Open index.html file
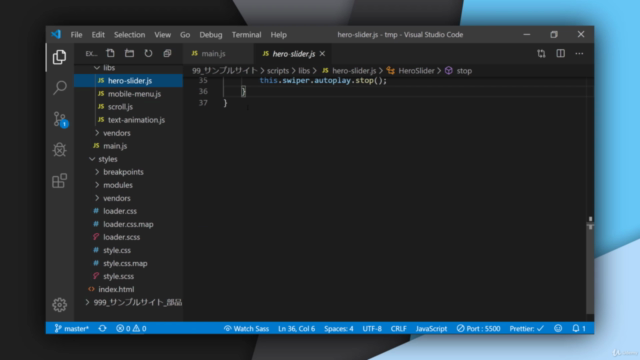This screenshot has height=360, width=640. click(x=116, y=289)
